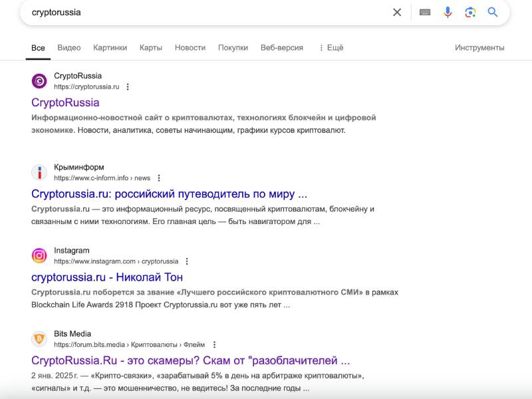Open options menu for cryptorussia.ru result
The image size is (532, 399).
pos(128,86)
